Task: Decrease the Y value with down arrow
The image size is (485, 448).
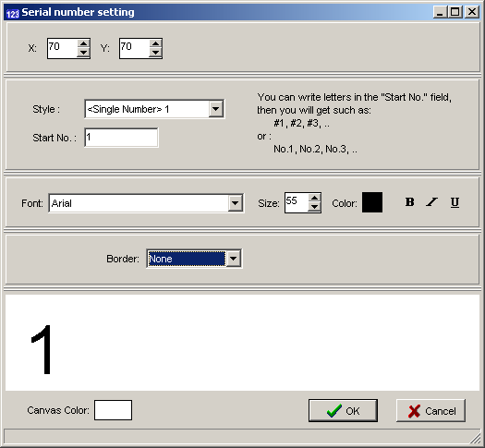Action: (x=155, y=53)
